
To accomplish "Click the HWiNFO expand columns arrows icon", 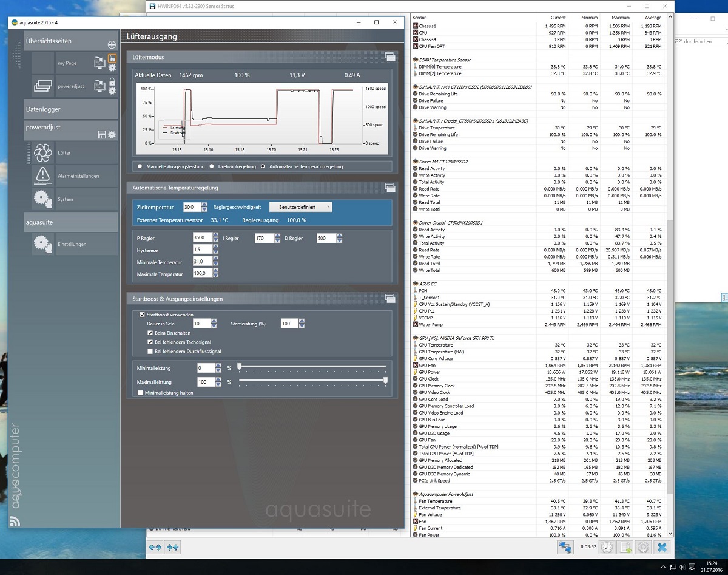I will pyautogui.click(x=155, y=547).
